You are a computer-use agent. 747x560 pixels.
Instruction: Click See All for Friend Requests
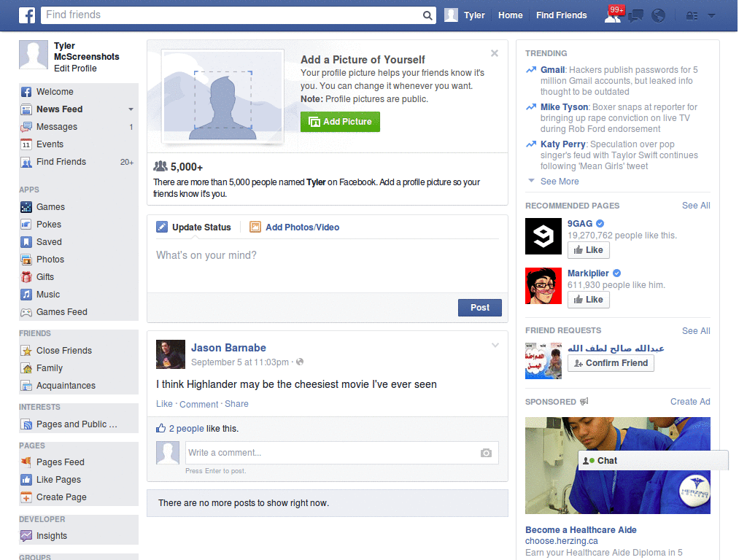tap(696, 331)
